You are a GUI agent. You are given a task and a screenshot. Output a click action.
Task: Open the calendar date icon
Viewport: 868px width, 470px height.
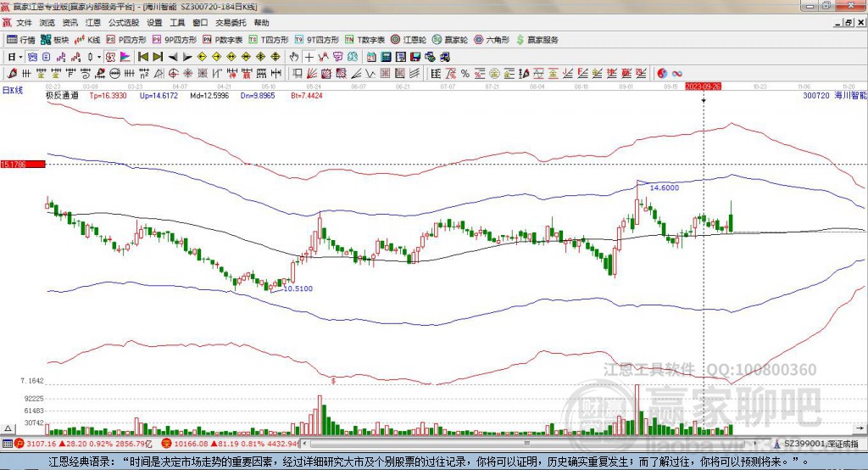(x=371, y=57)
